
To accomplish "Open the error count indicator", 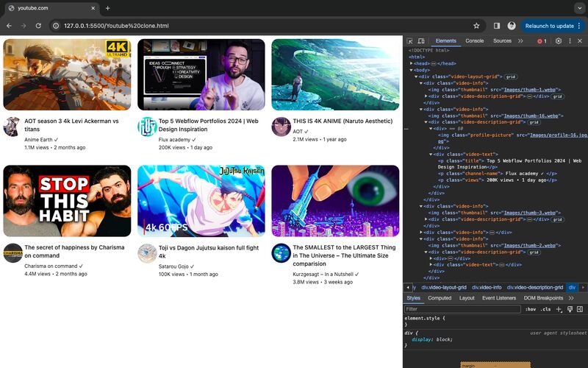I will click(542, 41).
